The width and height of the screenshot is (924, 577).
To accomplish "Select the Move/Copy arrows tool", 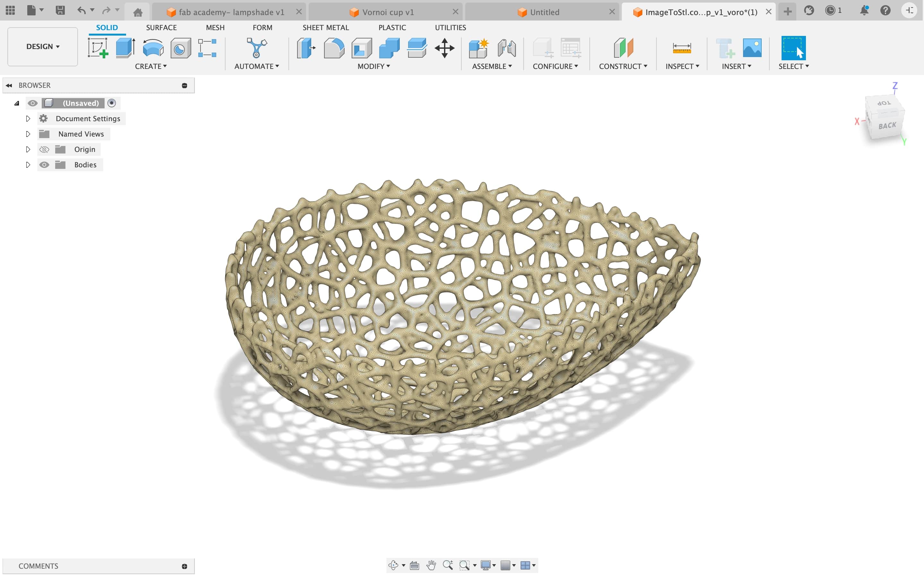I will [x=444, y=48].
